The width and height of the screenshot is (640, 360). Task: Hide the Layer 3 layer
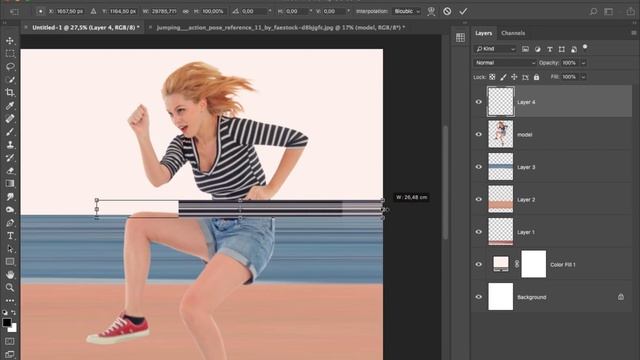pyautogui.click(x=478, y=167)
